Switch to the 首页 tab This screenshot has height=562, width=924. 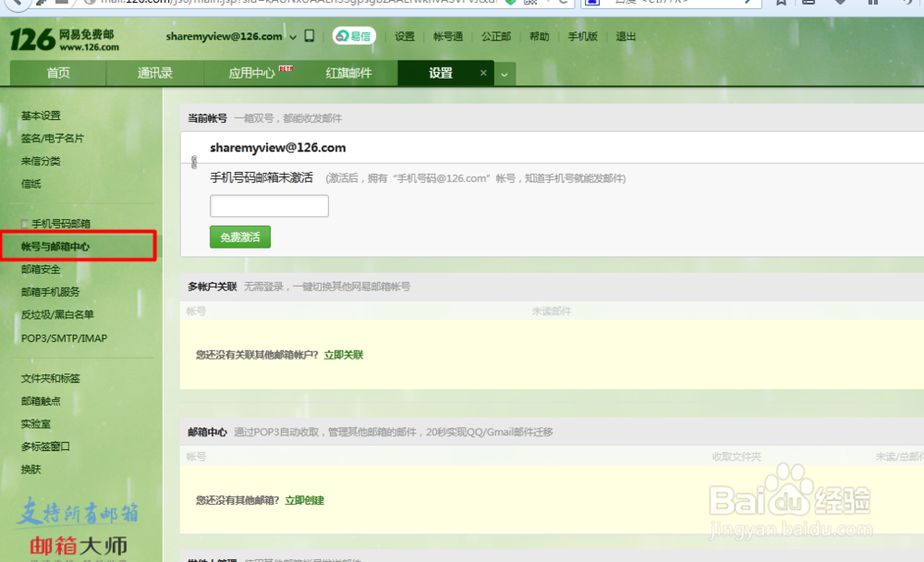[x=57, y=73]
